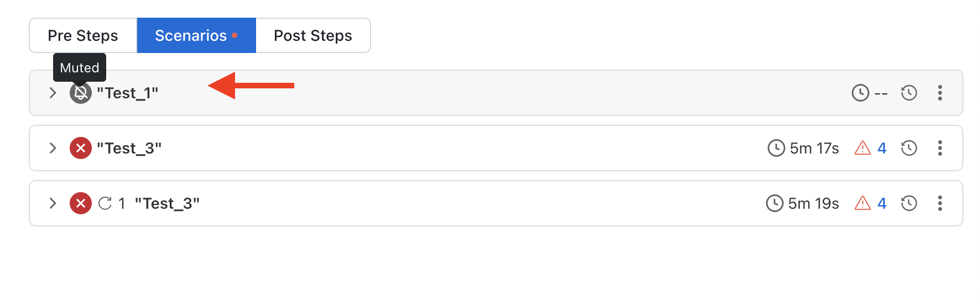Open the more options menu for Test_1
Image resolution: width=980 pixels, height=307 pixels.
[940, 93]
